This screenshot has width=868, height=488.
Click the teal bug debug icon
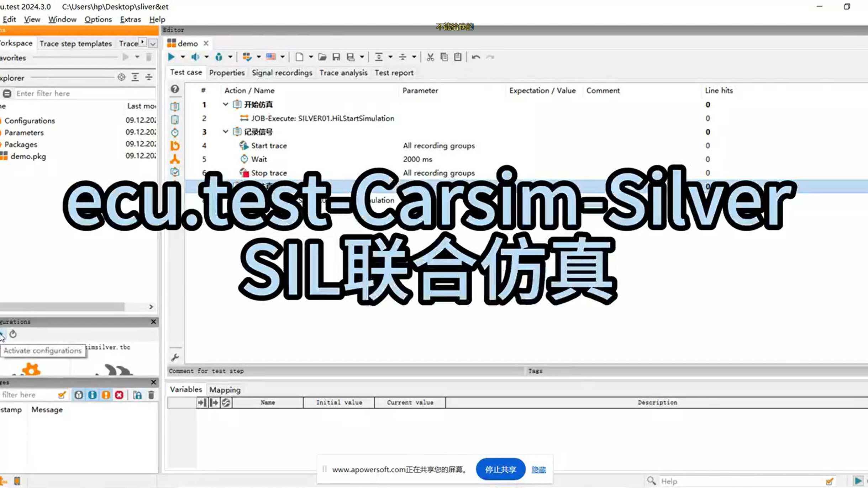click(x=219, y=57)
